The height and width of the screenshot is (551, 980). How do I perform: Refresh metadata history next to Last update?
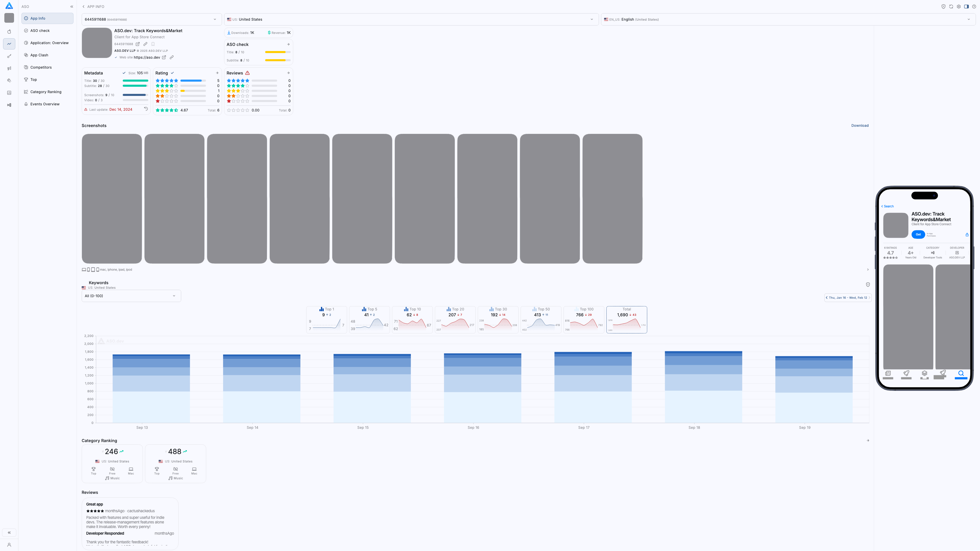(x=146, y=109)
